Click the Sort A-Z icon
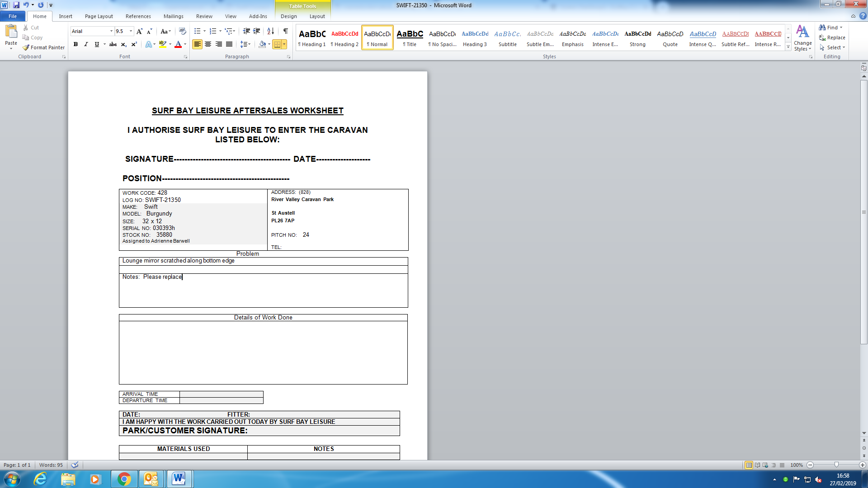 tap(270, 31)
